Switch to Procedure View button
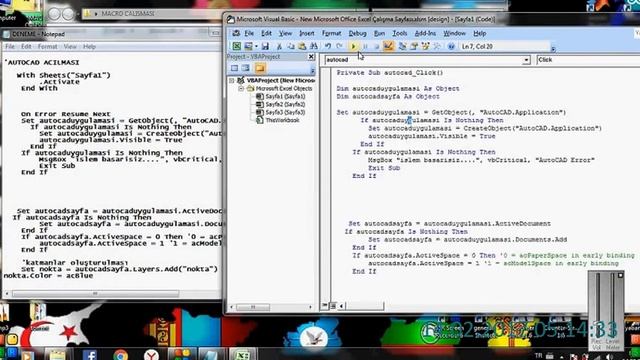This screenshot has height=360, width=640. [324, 305]
